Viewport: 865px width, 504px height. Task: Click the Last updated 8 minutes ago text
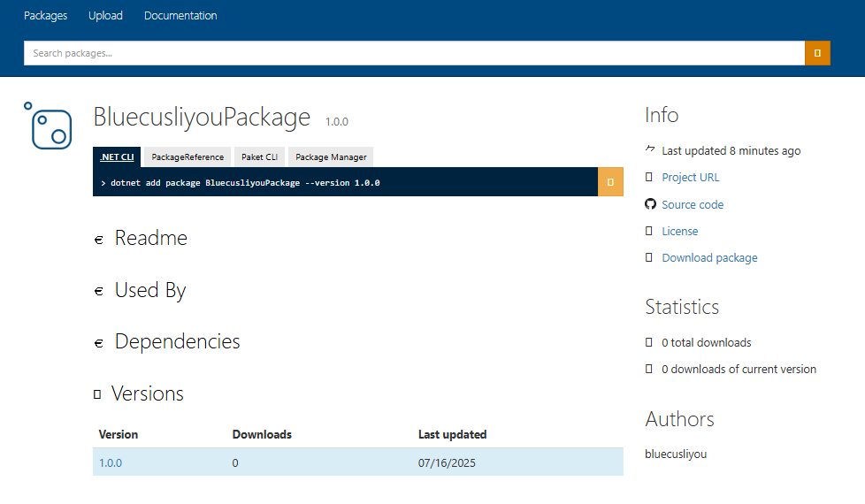[731, 150]
